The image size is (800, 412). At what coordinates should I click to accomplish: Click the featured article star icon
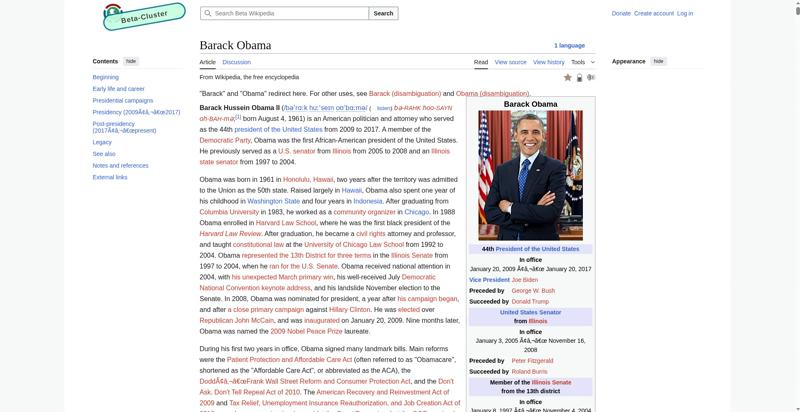[x=568, y=77]
